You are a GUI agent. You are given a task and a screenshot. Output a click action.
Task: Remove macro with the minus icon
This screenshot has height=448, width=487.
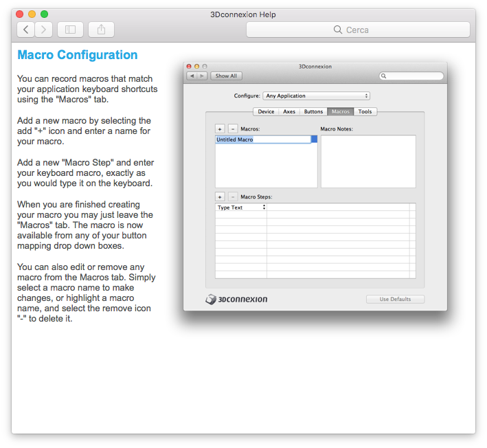pos(233,128)
